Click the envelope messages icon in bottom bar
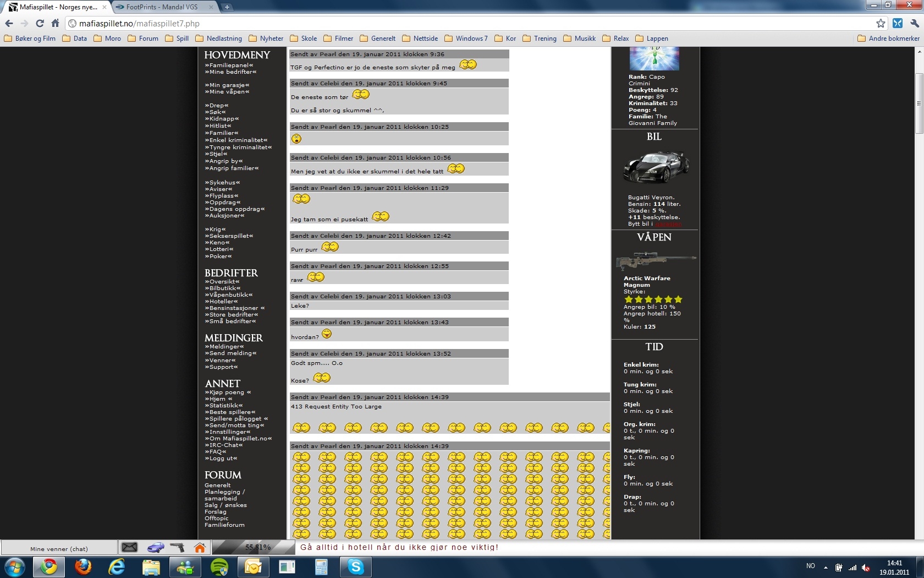The height and width of the screenshot is (578, 924). 129,547
